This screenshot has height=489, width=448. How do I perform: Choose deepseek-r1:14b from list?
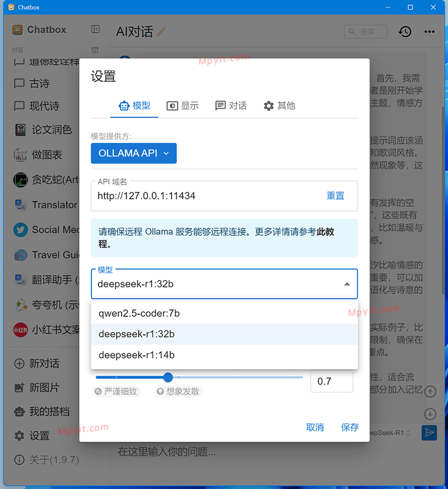tap(225, 355)
